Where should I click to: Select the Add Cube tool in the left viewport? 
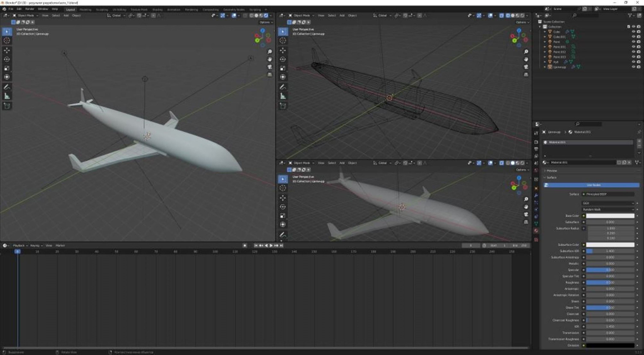[7, 106]
